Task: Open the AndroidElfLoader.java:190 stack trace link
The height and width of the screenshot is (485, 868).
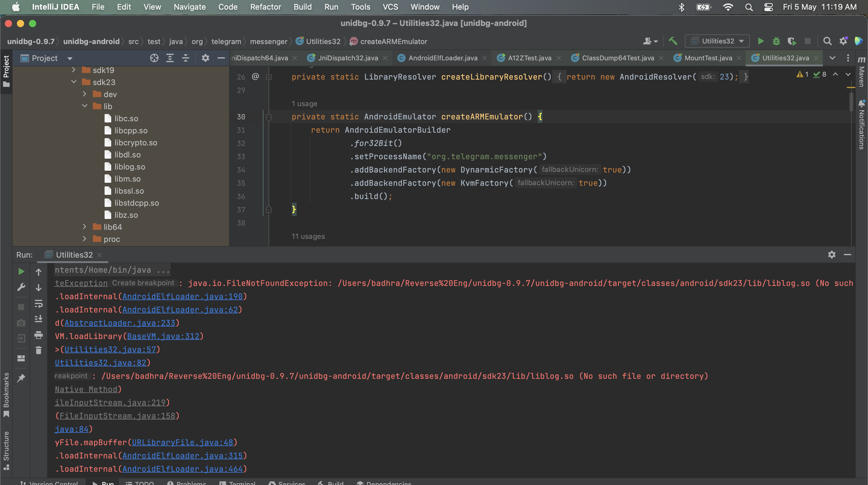Action: (183, 296)
